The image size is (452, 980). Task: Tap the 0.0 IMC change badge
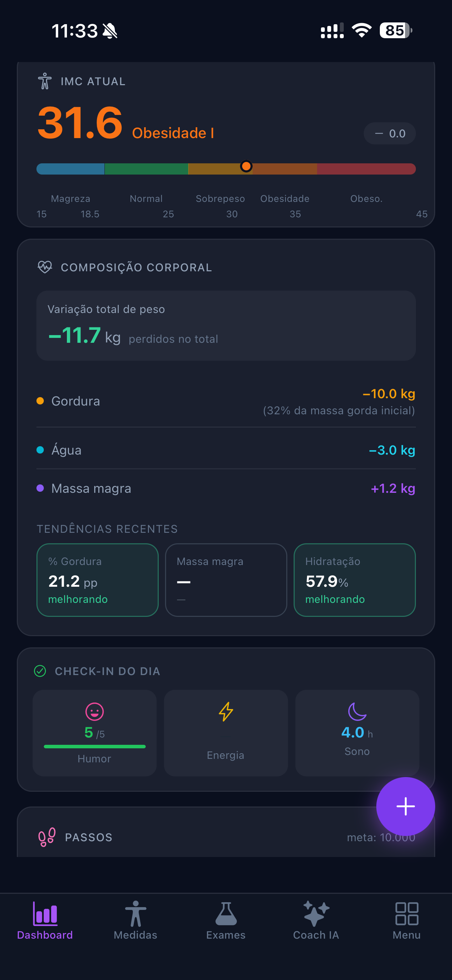390,133
